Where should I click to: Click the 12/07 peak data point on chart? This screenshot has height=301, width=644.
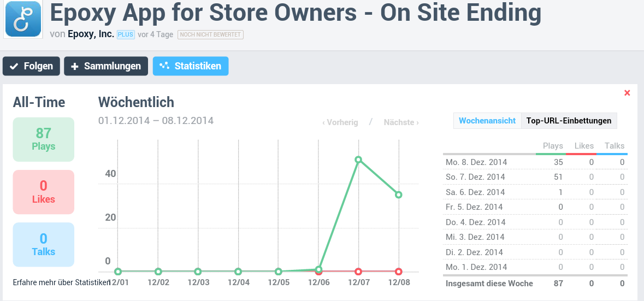coord(358,160)
